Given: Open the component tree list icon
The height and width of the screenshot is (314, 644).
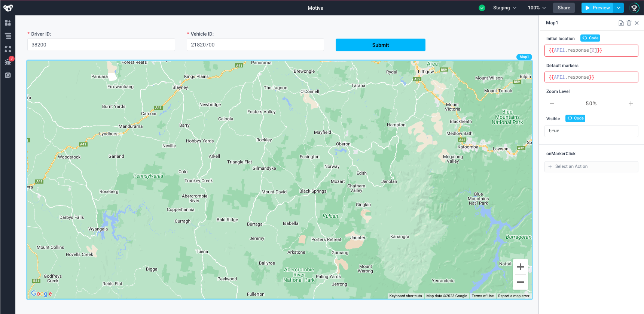Looking at the screenshot, I should pyautogui.click(x=8, y=36).
